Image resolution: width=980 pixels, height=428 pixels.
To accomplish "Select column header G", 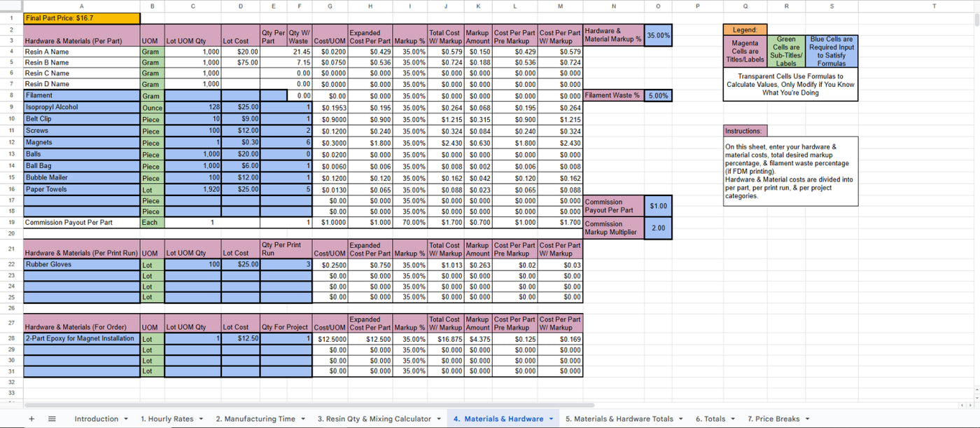I will 330,6.
